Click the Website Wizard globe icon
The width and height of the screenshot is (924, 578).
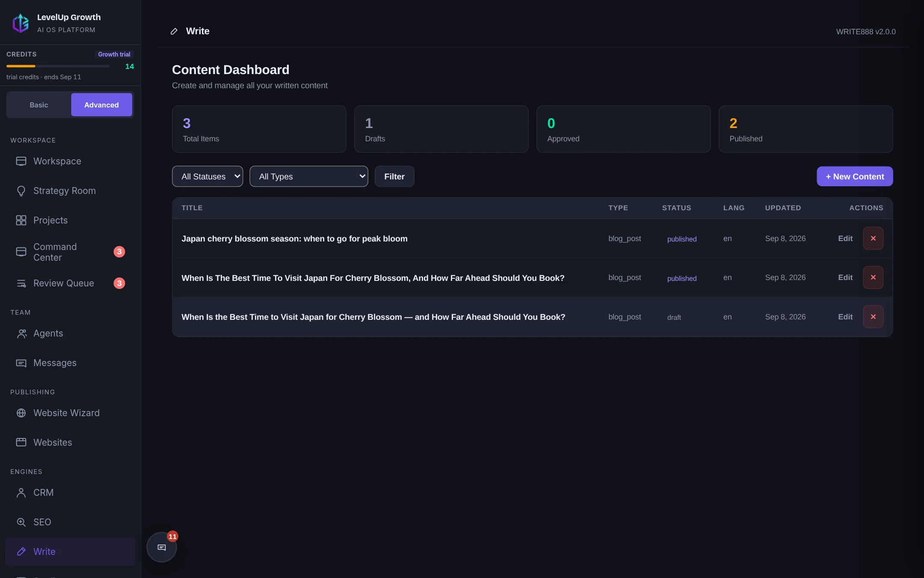coord(21,413)
